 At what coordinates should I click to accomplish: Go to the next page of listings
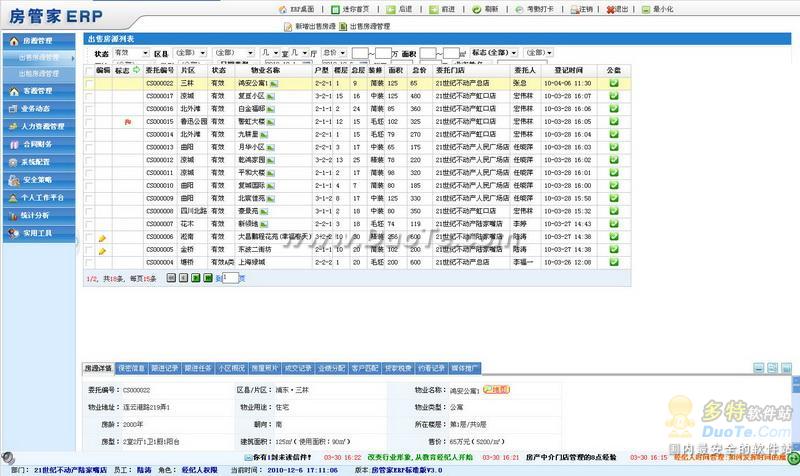196,278
